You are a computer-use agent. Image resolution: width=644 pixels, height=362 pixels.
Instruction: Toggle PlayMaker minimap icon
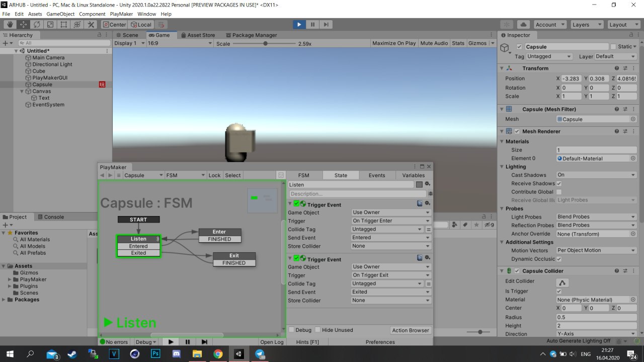[281, 175]
